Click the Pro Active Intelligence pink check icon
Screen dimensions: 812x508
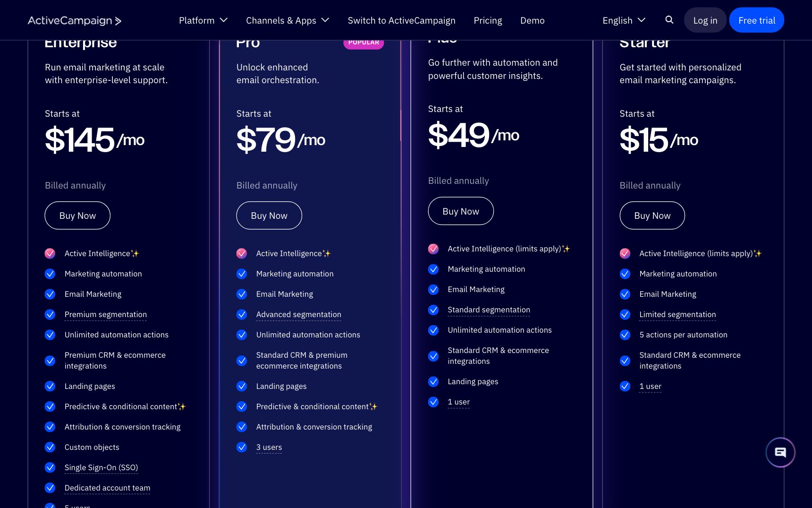[242, 253]
